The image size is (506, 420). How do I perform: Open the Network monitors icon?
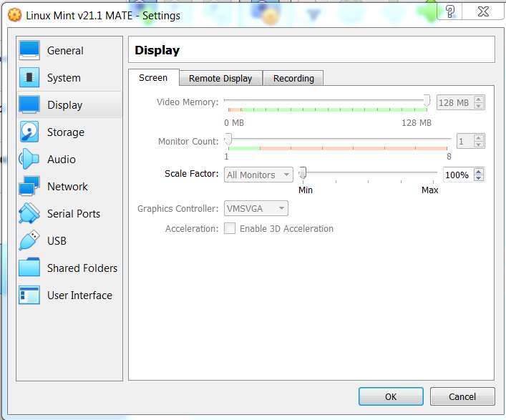coord(29,186)
